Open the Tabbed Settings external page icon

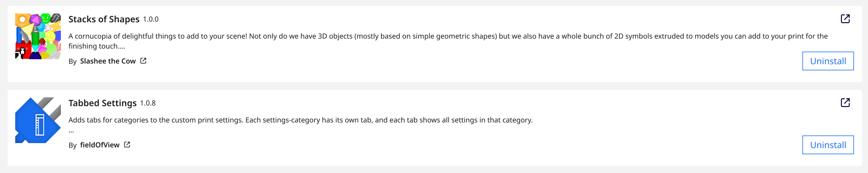coord(845,102)
